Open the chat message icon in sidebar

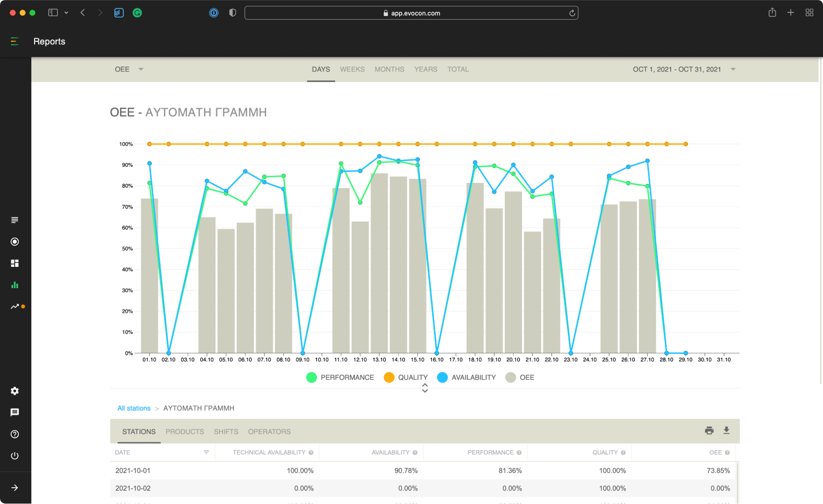14,412
